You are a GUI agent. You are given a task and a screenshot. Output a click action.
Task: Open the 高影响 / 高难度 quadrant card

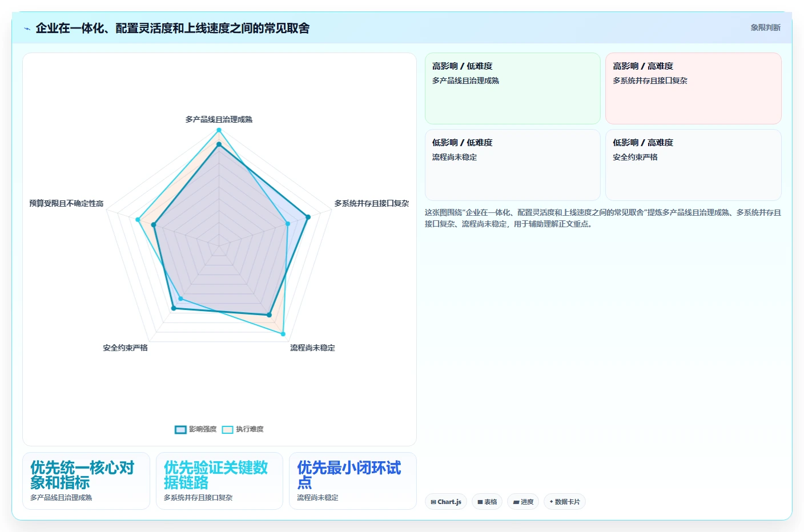click(693, 88)
